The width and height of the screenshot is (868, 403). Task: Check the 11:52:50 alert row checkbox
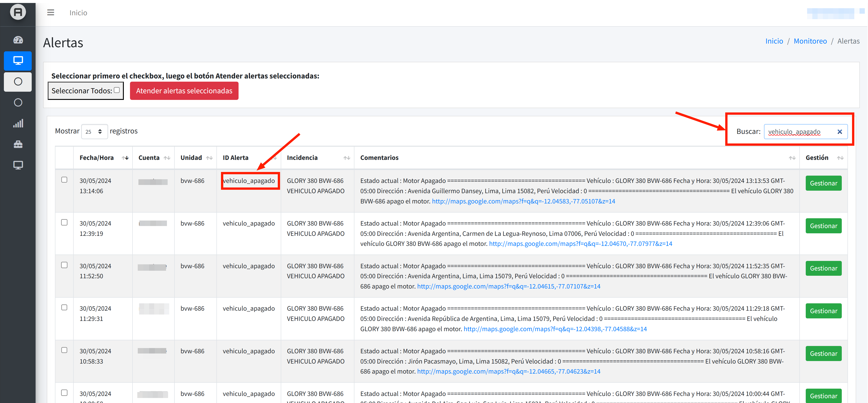(x=64, y=265)
